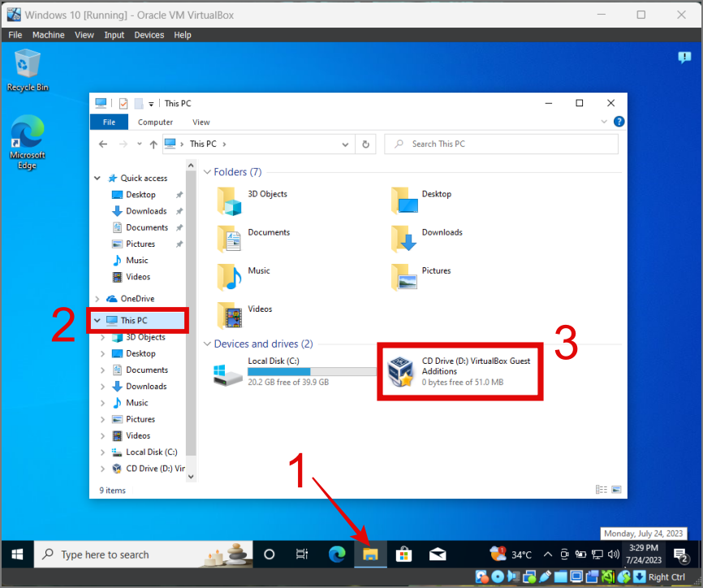Image resolution: width=703 pixels, height=588 pixels.
Task: Select This PC in navigation pane
Action: click(x=134, y=320)
